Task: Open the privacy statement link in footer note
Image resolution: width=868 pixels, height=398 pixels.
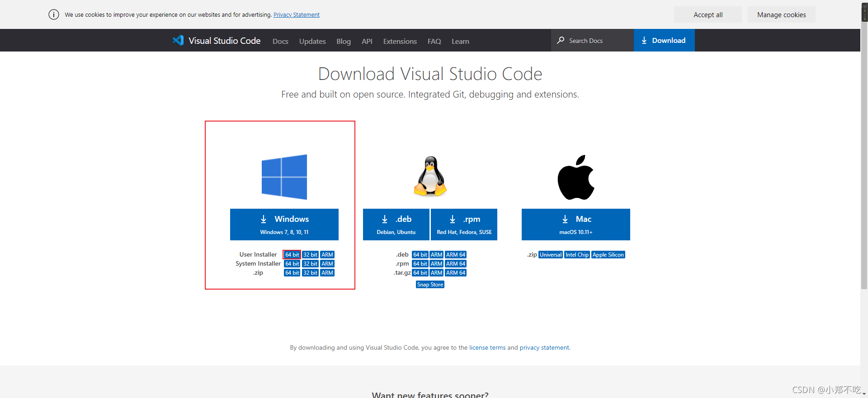Action: [x=544, y=347]
